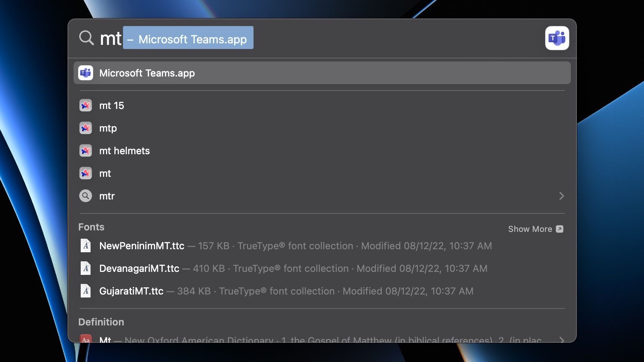Click the Teams icon in the top hit row
The image size is (644, 362).
(x=86, y=73)
